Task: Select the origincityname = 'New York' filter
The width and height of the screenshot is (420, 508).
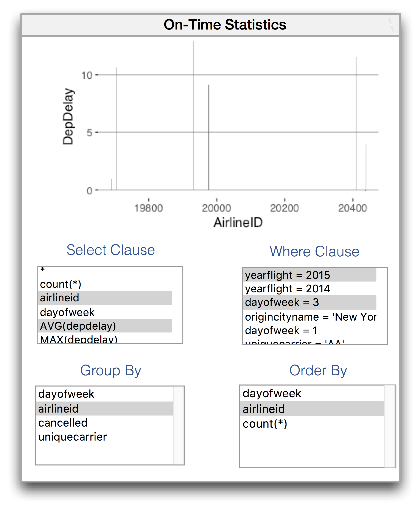Action: click(x=310, y=317)
